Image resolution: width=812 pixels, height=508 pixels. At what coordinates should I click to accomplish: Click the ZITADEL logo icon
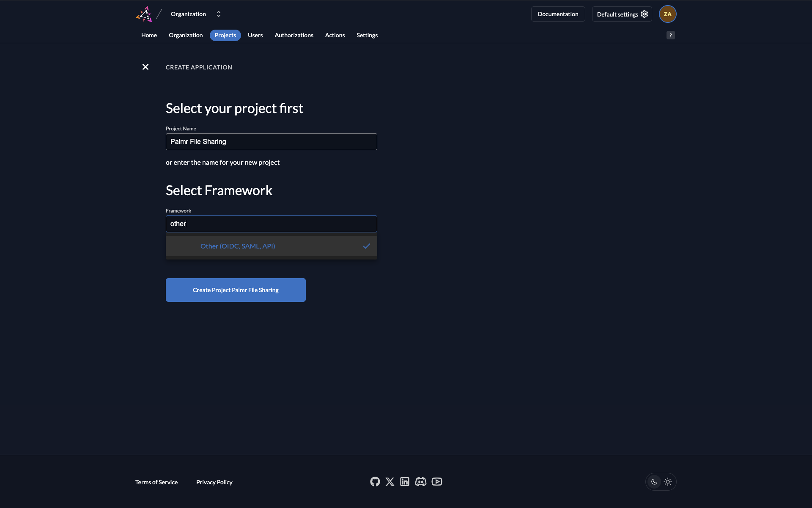[144, 14]
